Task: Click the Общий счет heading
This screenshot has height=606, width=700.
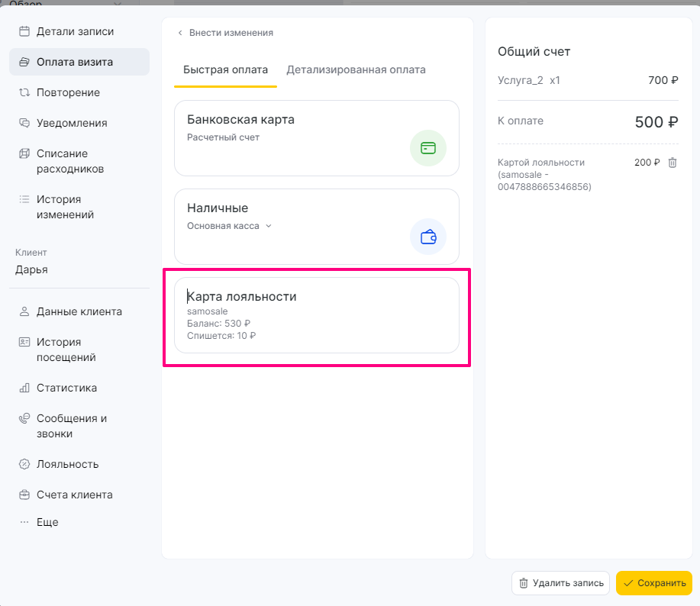Action: [x=534, y=51]
